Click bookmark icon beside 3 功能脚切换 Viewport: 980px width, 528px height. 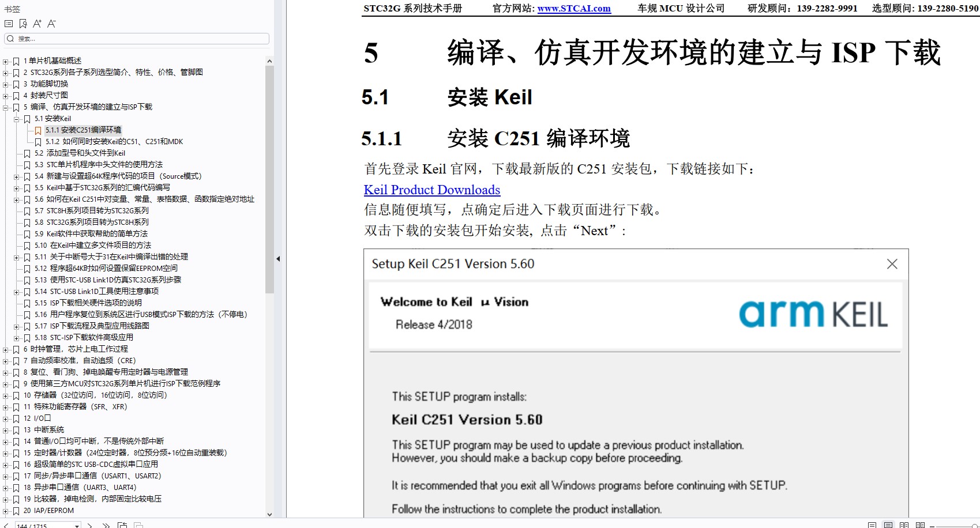[x=16, y=84]
